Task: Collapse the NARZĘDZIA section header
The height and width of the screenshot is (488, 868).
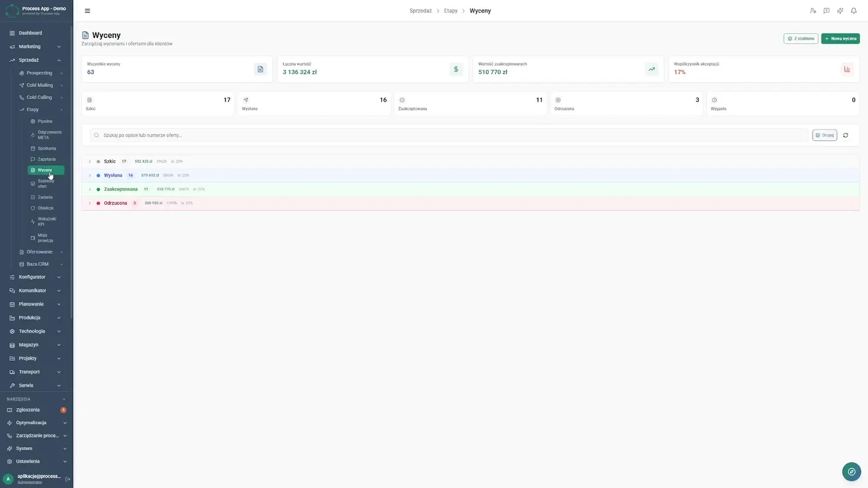Action: coord(36,399)
